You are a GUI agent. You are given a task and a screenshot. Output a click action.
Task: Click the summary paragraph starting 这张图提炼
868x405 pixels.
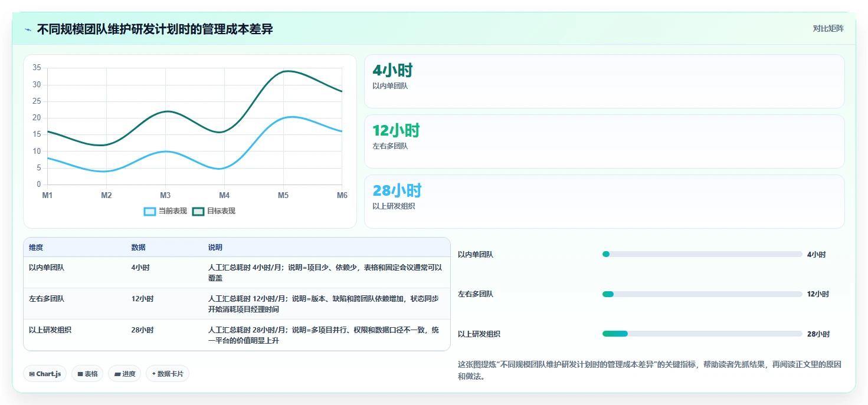650,370
